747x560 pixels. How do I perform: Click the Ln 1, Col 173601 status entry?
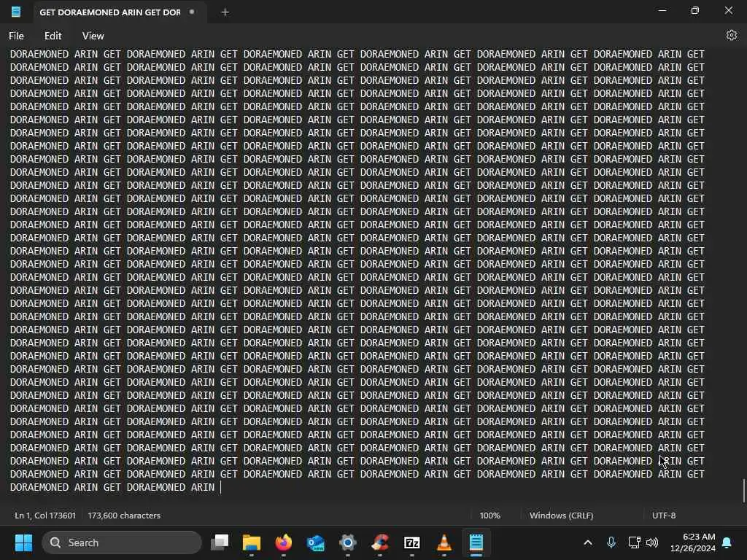pyautogui.click(x=44, y=516)
